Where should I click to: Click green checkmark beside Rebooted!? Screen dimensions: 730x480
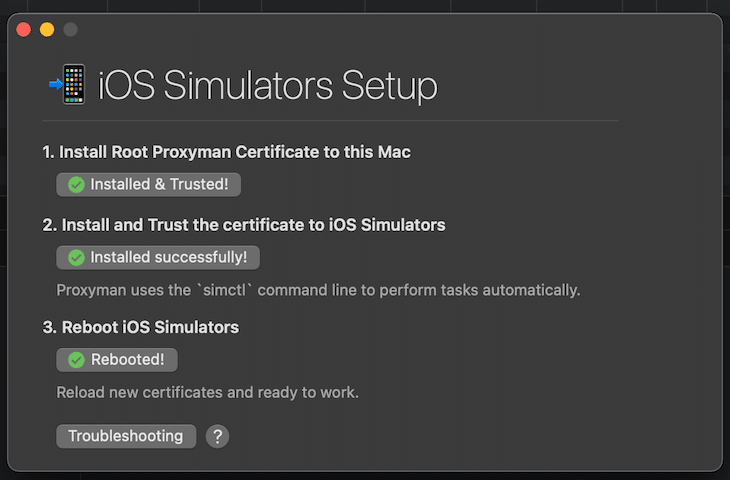(76, 360)
